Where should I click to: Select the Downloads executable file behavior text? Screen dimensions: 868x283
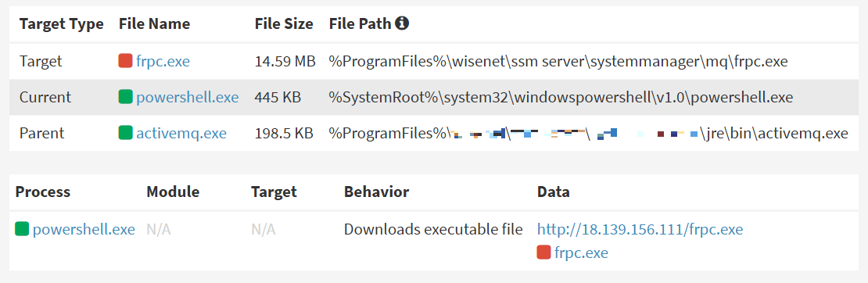(433, 229)
